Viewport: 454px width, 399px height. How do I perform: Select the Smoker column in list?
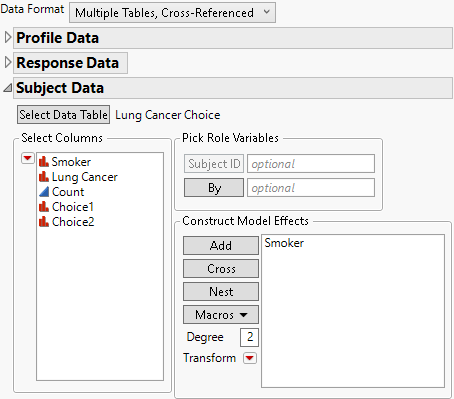click(71, 162)
